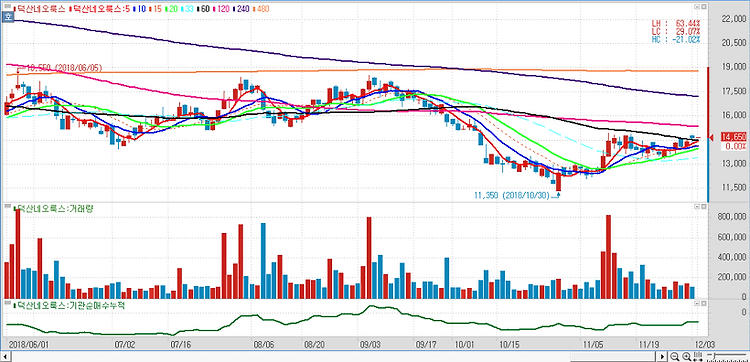
Task: Click the bar-spacing adjustment icon
Action: coord(698,356)
